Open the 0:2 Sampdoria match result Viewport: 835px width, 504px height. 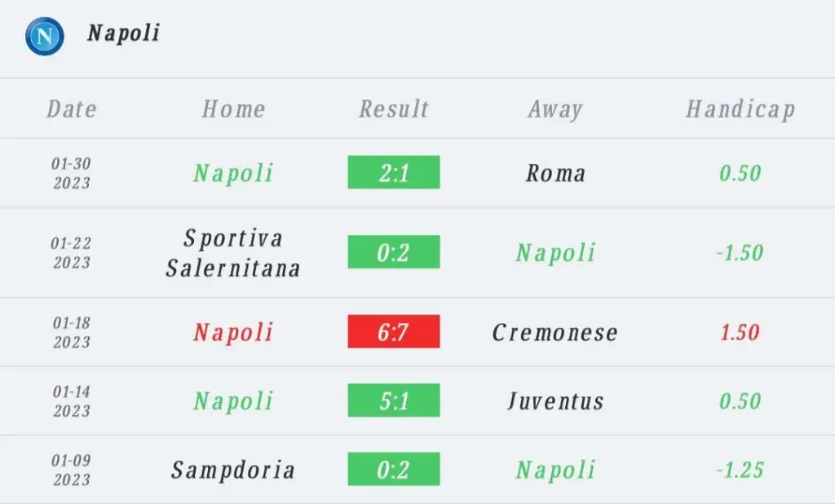(394, 469)
